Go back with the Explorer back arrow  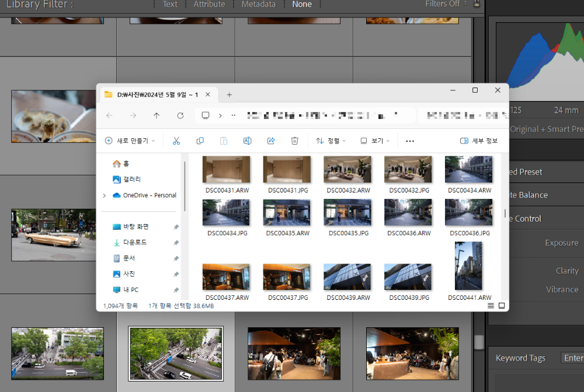coord(110,116)
